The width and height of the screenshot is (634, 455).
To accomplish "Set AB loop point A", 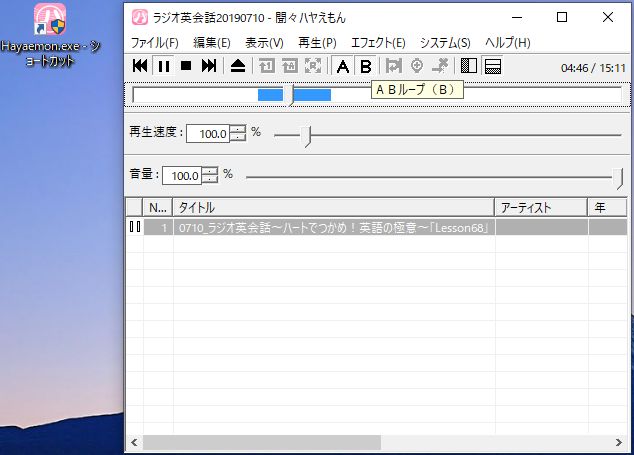I will (x=343, y=66).
